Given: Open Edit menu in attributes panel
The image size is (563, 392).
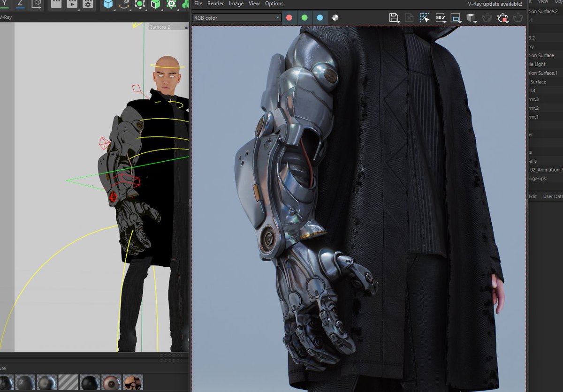Looking at the screenshot, I should pos(533,196).
